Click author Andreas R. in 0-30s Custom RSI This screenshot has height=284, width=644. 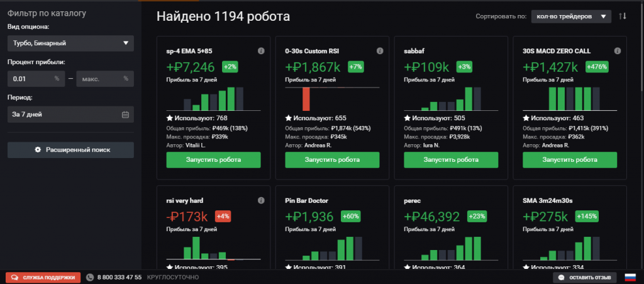point(318,145)
